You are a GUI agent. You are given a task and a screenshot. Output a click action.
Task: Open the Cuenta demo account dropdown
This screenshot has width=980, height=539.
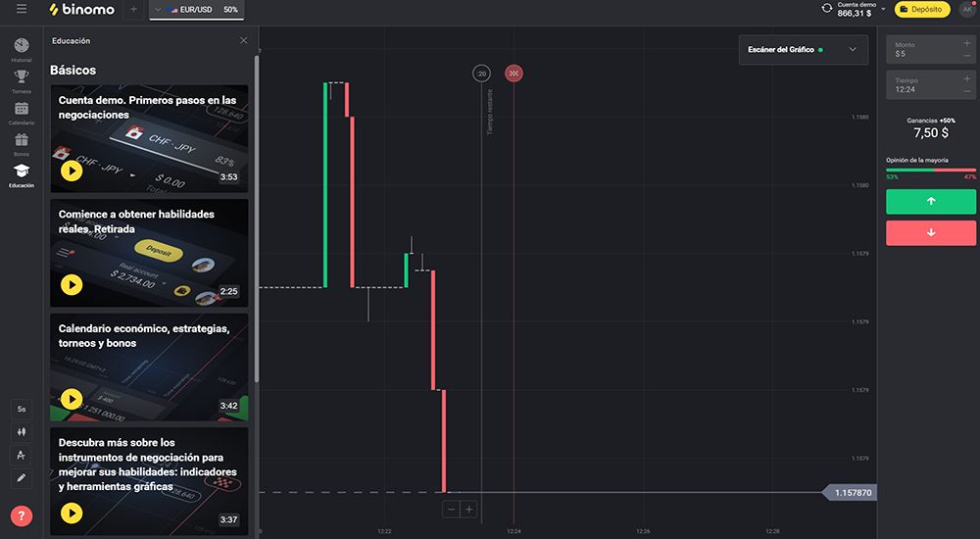click(x=883, y=9)
